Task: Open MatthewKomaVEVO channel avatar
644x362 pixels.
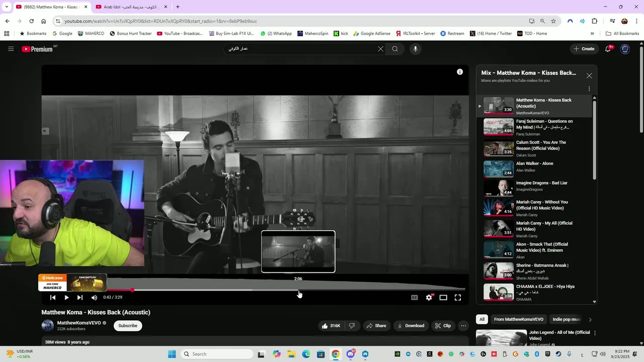Action: coord(47,325)
